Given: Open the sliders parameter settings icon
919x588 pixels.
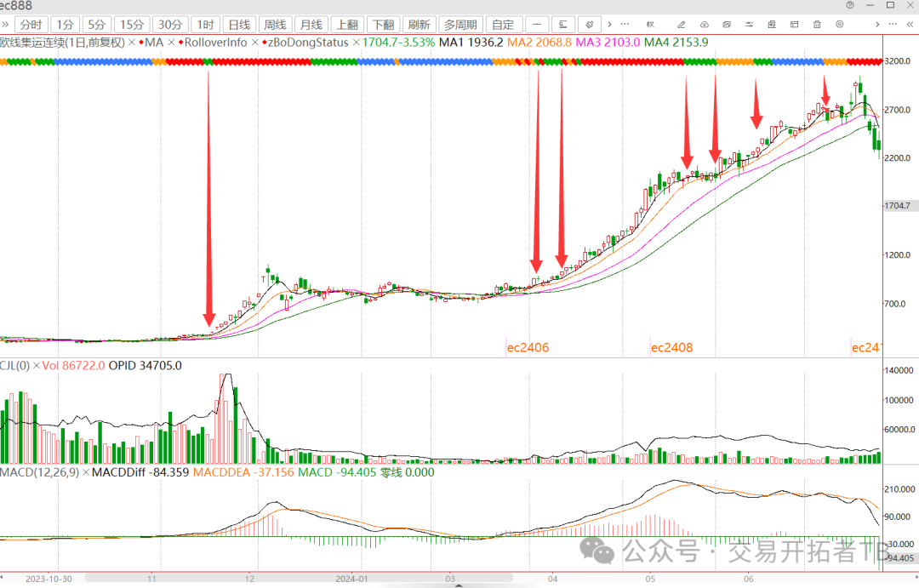Looking at the screenshot, I should (x=750, y=25).
